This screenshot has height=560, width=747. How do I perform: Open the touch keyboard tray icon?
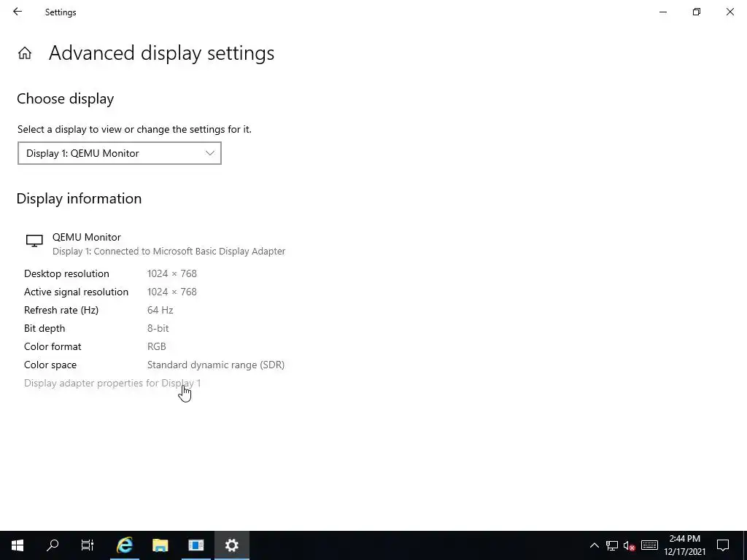[649, 545]
